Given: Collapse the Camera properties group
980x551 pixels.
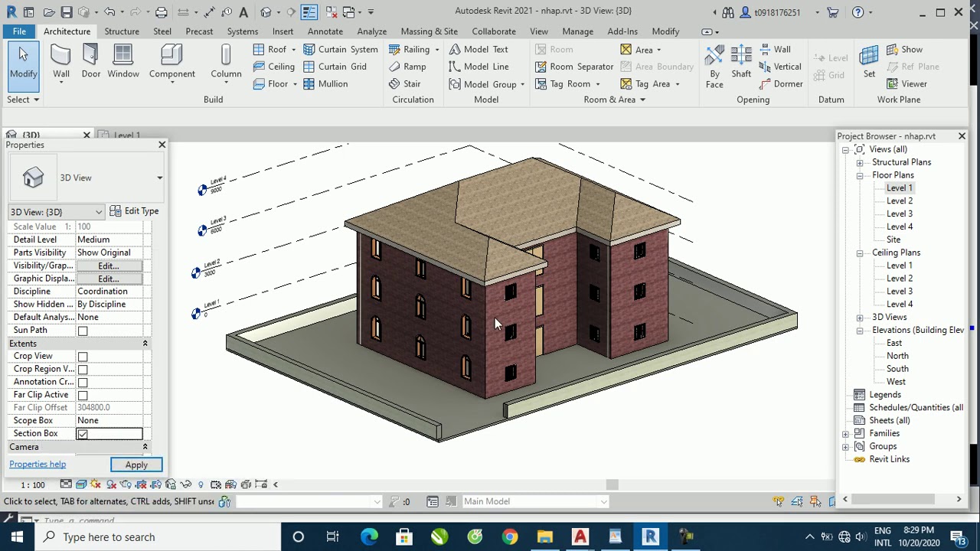Looking at the screenshot, I should pyautogui.click(x=145, y=447).
